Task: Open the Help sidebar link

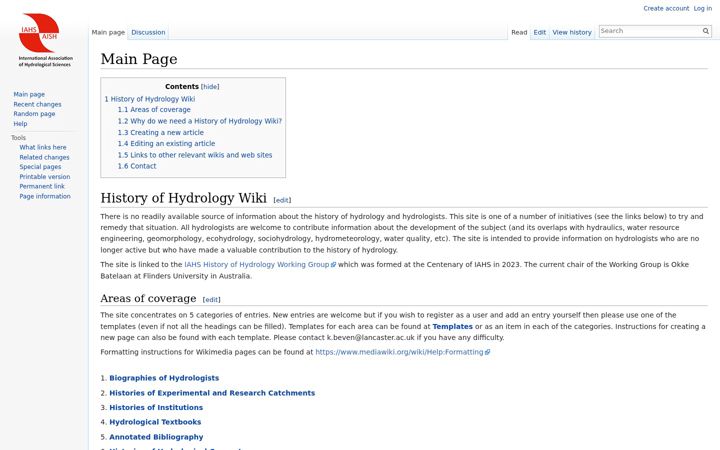Action: (x=20, y=124)
